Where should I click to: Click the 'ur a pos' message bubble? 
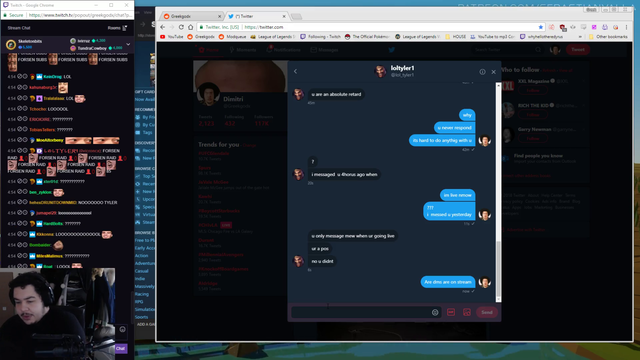click(320, 249)
